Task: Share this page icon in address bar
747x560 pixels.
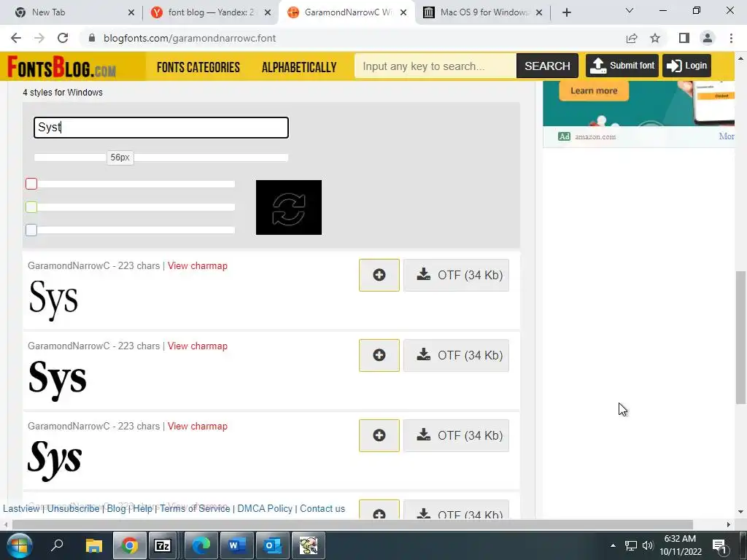Action: pos(632,38)
